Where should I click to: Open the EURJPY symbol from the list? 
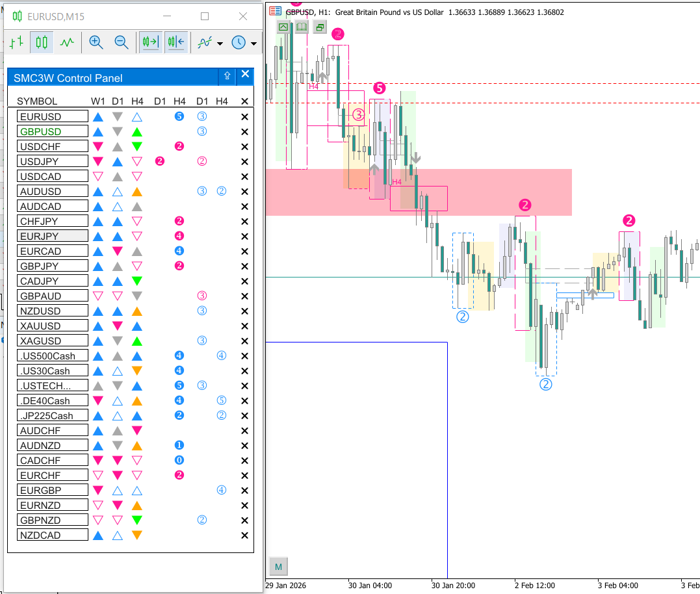52,236
